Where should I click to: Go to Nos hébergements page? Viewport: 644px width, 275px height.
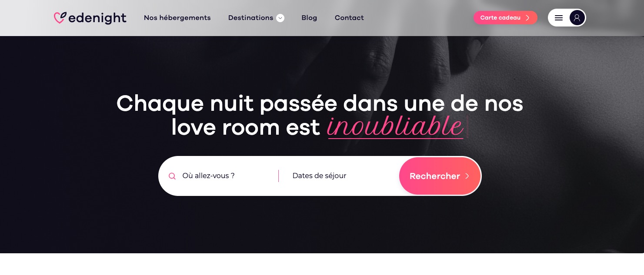click(x=177, y=18)
